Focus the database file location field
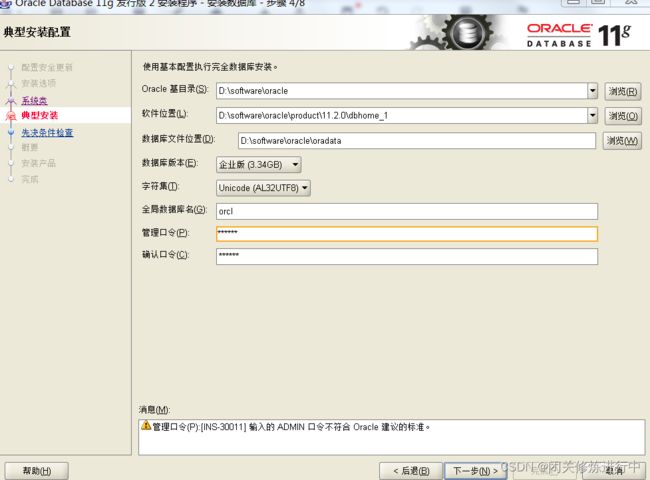The width and height of the screenshot is (650, 480). [417, 141]
